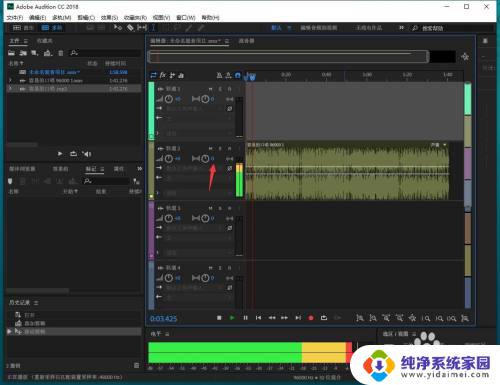
Task: Select the Slip tool in the top toolbar
Action: click(x=142, y=28)
